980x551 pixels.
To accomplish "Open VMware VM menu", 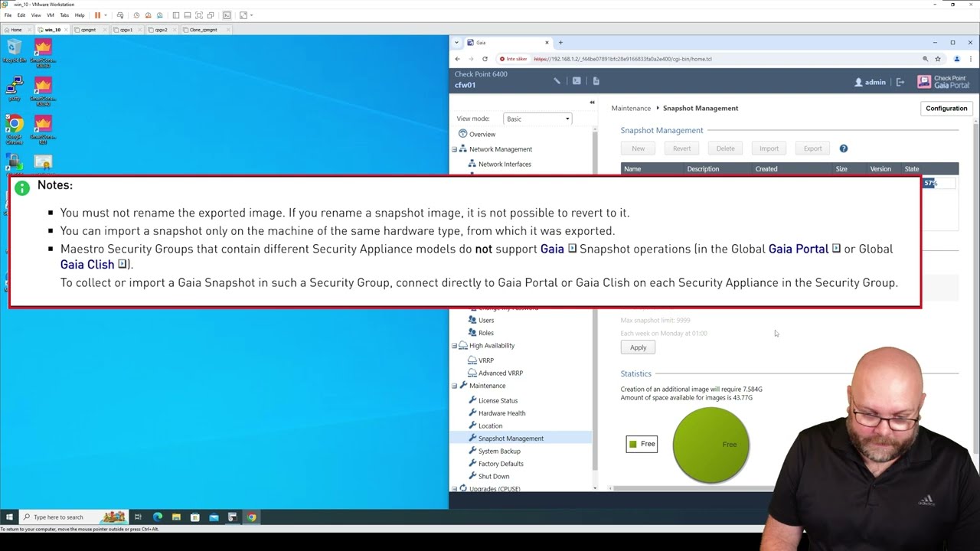I will [x=51, y=15].
